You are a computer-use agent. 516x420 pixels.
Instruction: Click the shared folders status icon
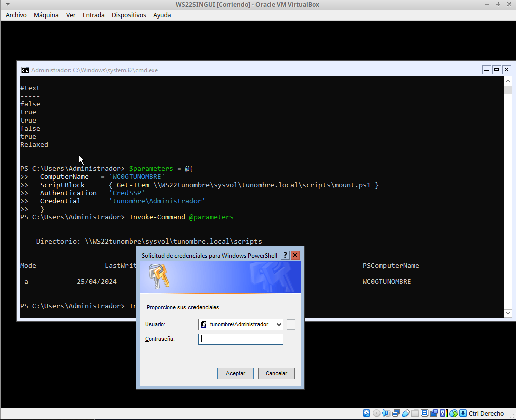[x=415, y=413]
